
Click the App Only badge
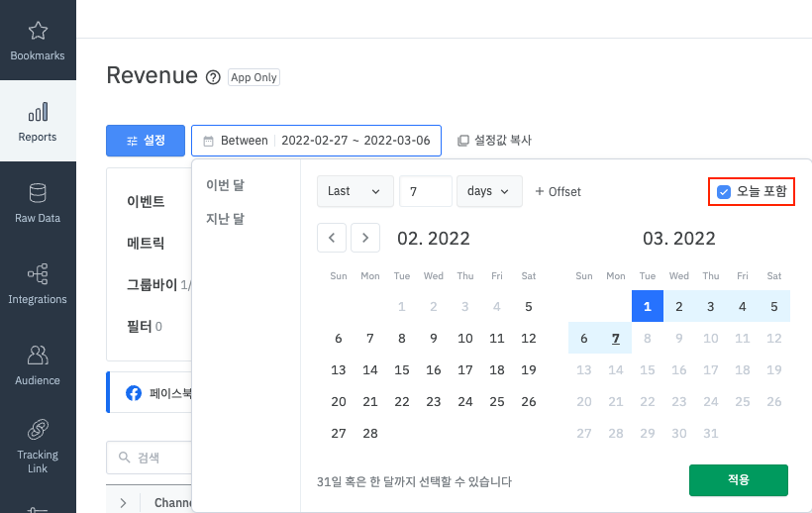[x=254, y=77]
